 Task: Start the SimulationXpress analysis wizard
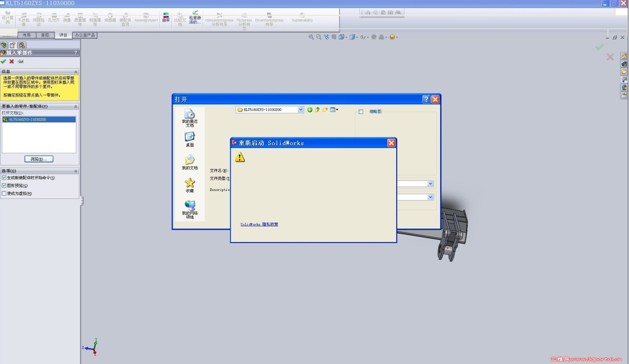pos(219,20)
